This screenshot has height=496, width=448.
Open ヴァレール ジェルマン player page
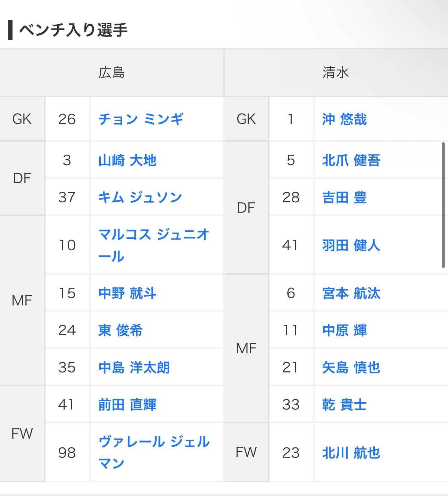click(x=154, y=452)
